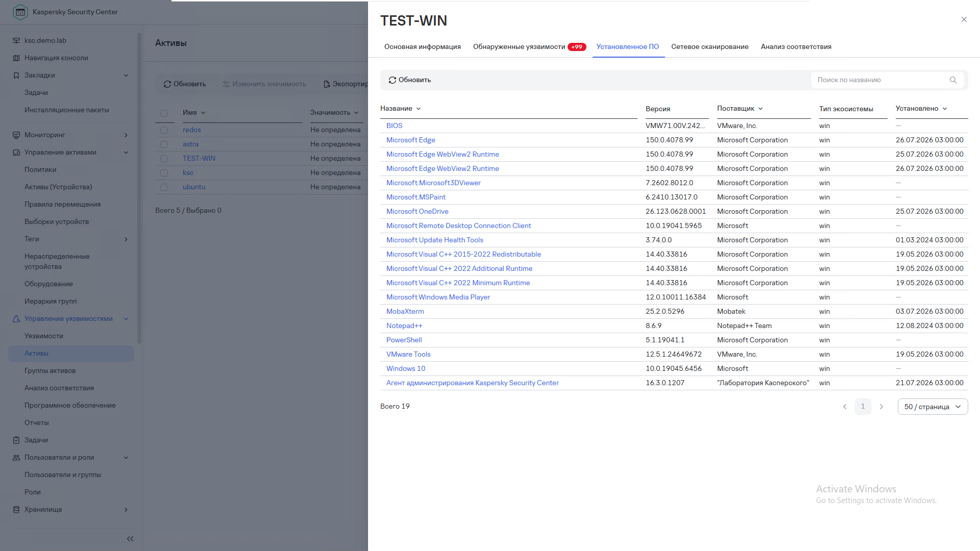The width and height of the screenshot is (980, 551).
Task: Go to next page arrow
Action: [x=881, y=407]
